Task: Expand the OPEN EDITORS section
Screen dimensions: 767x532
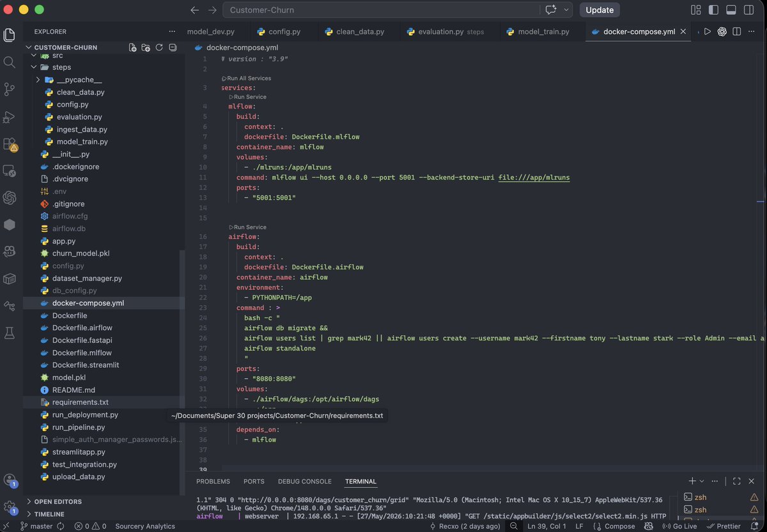Action: coord(58,501)
